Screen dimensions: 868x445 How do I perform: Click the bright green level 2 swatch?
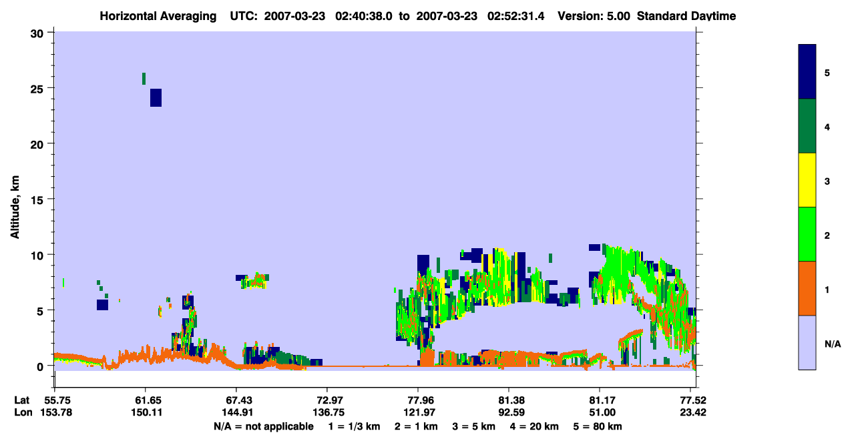pos(807,234)
